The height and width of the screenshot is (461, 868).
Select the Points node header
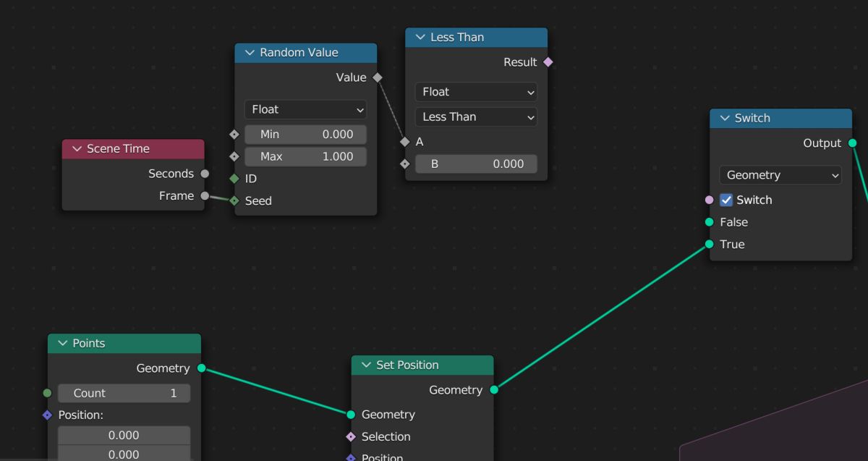(124, 344)
